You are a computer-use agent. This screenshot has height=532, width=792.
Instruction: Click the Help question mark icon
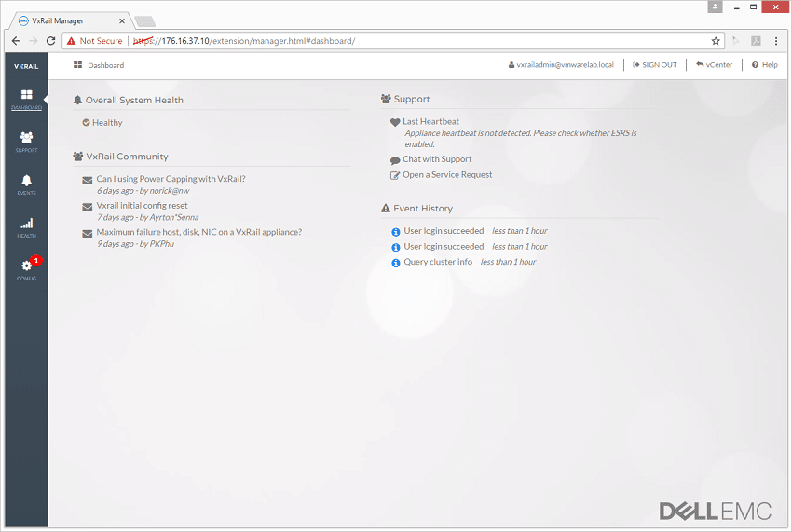pos(755,65)
